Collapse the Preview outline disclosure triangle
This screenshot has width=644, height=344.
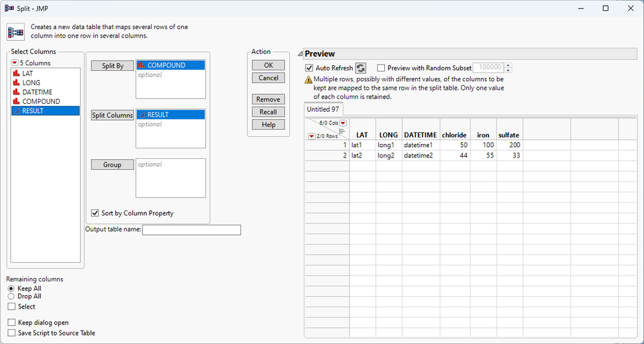pos(300,54)
